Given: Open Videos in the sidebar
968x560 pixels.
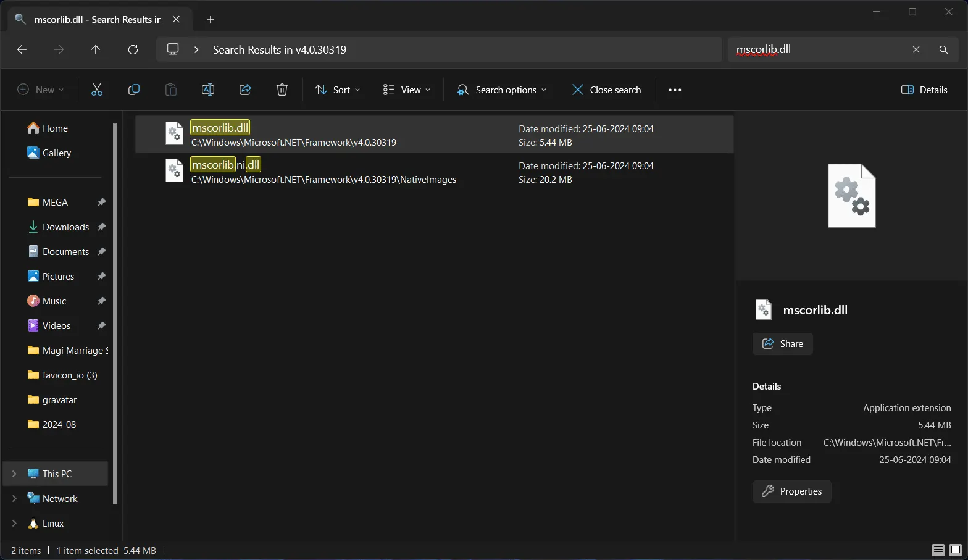Looking at the screenshot, I should pos(56,325).
